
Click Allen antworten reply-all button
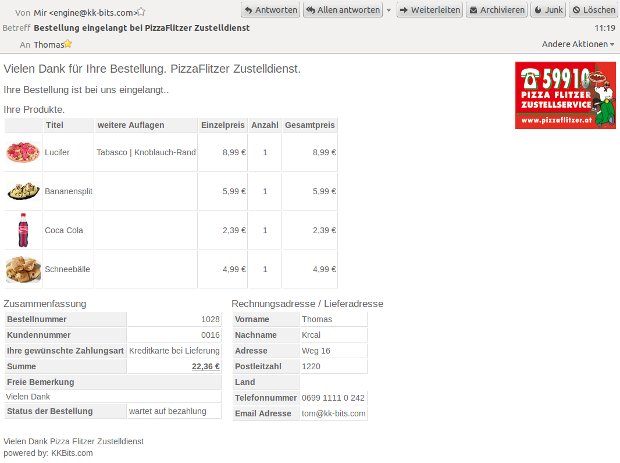(x=343, y=10)
